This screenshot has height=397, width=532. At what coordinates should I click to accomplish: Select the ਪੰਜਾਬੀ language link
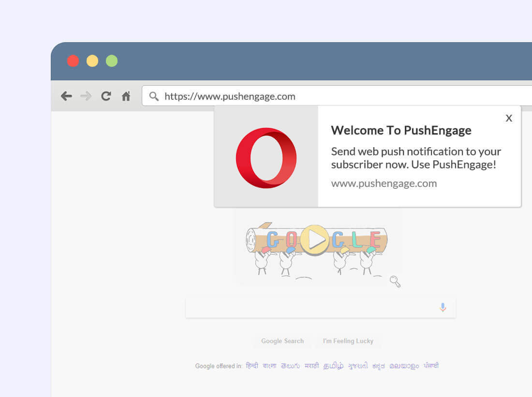(429, 366)
